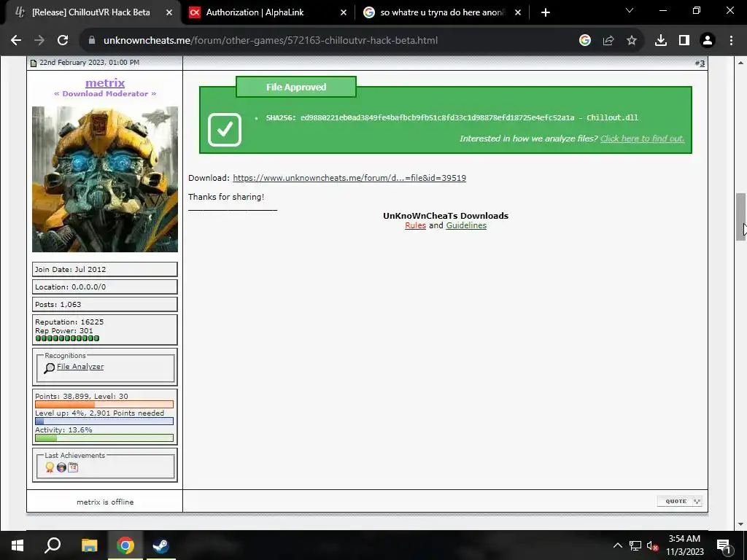Open Chrome three-dot menu
Screen dimensions: 747x560
pyautogui.click(x=731, y=41)
